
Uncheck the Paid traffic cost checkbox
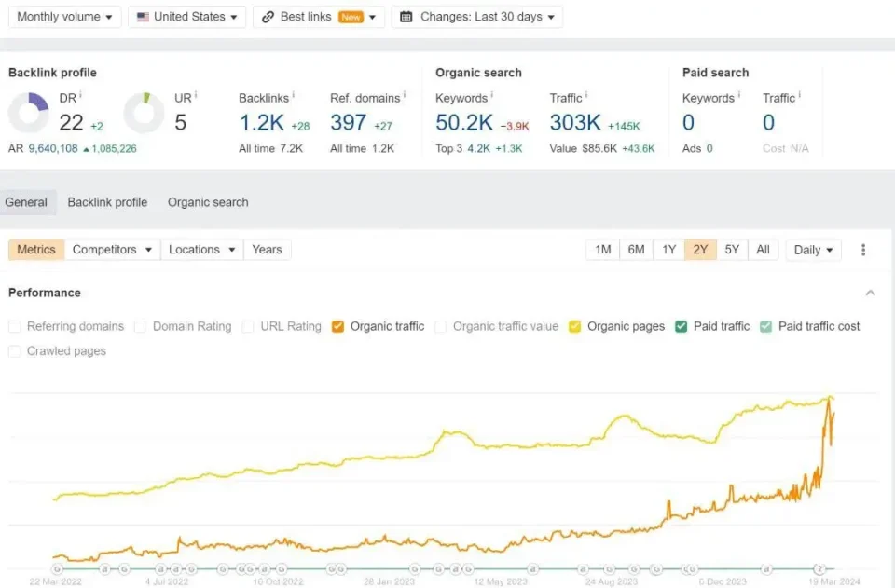(x=766, y=326)
